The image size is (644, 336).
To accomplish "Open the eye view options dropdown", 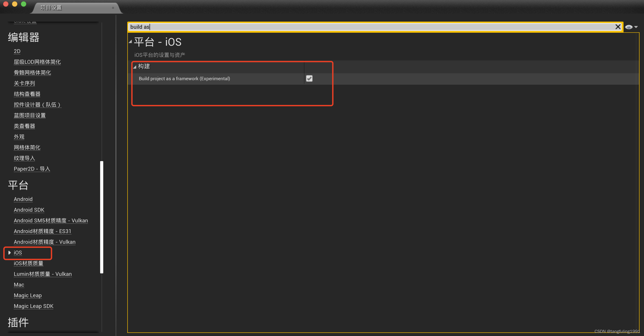I will pos(631,27).
